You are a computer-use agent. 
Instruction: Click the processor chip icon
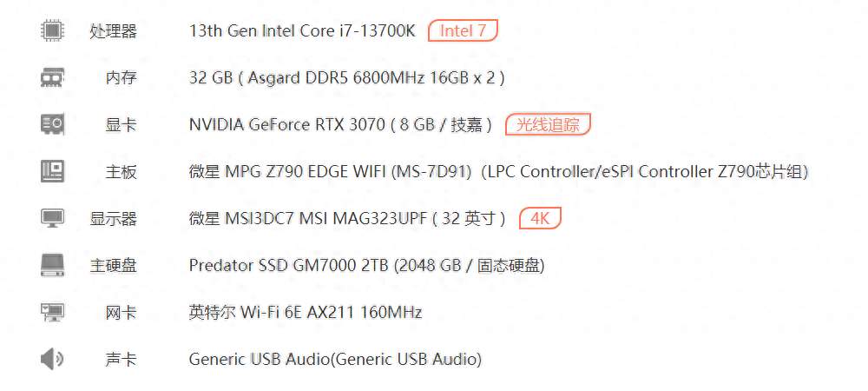tap(53, 30)
